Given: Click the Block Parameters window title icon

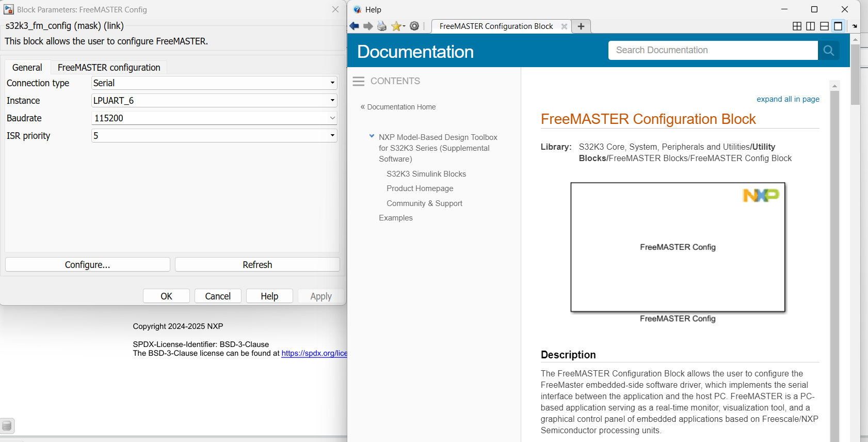Looking at the screenshot, I should (x=9, y=9).
